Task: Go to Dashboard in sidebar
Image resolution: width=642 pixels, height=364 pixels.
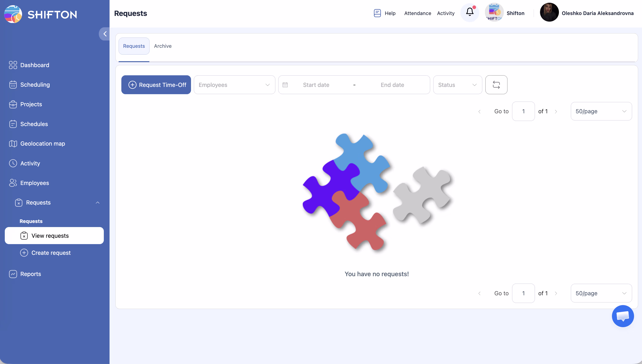Action: pos(35,65)
